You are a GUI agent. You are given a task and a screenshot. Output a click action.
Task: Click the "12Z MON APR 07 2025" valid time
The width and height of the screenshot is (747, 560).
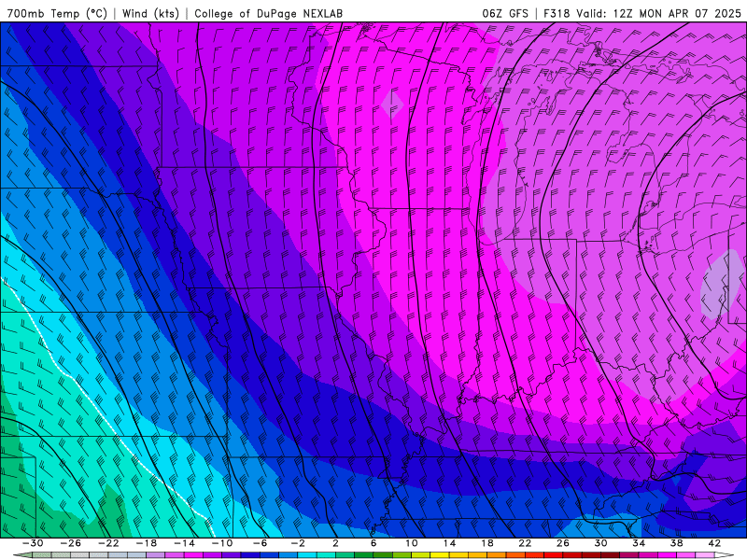click(677, 13)
